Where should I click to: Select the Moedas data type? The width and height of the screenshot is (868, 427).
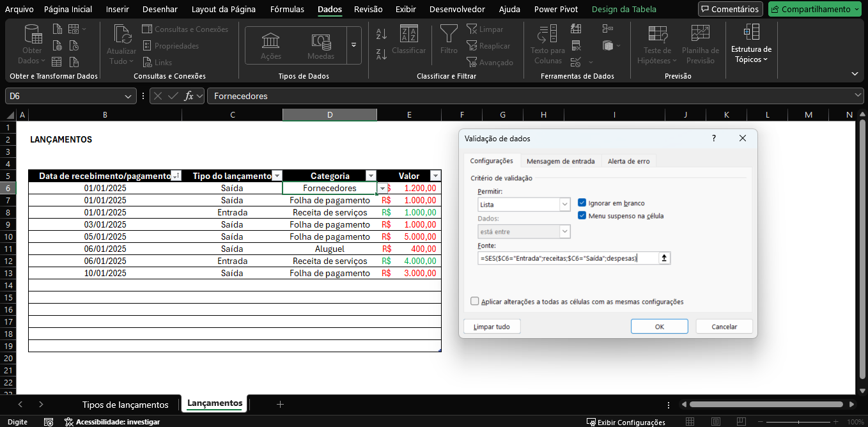[x=321, y=45]
